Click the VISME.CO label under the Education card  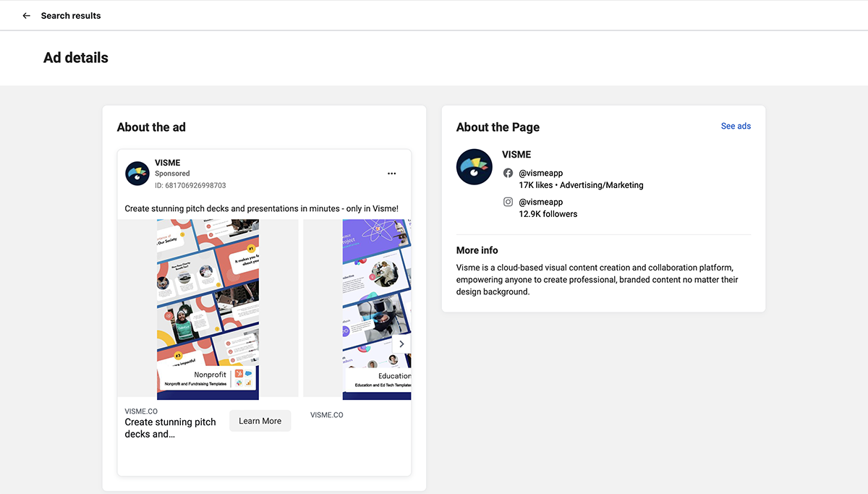click(327, 415)
